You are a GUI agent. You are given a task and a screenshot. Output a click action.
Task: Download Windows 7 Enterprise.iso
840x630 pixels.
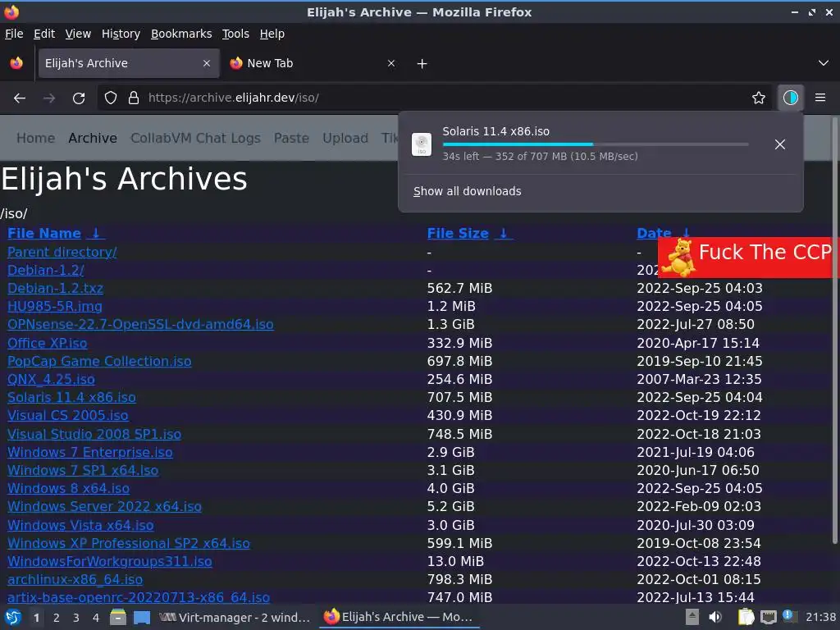90,452
